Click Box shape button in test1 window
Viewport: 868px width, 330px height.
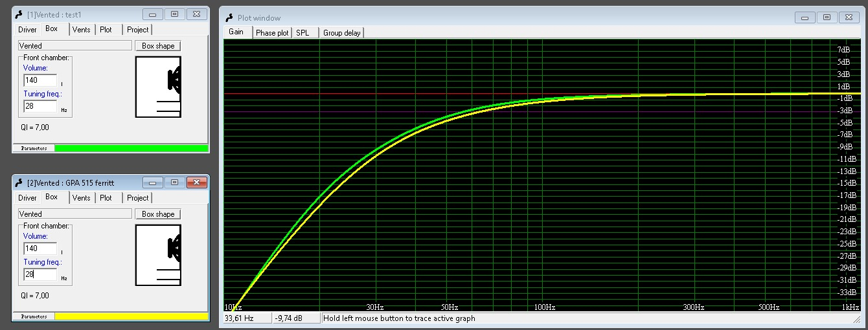(x=158, y=46)
